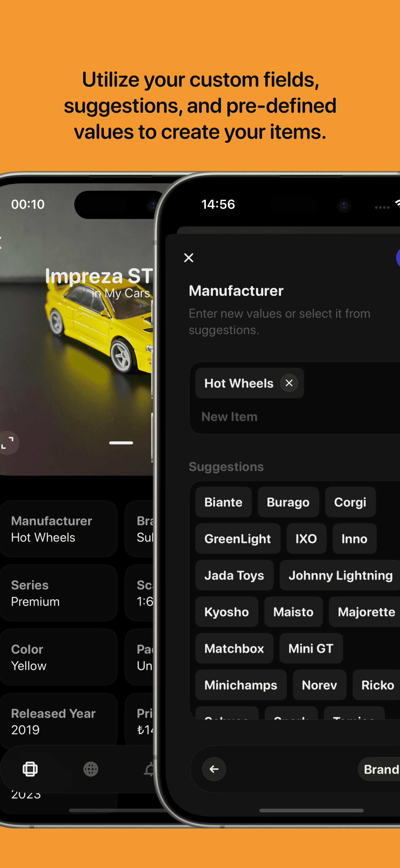Select the Burago suggestion

[288, 502]
